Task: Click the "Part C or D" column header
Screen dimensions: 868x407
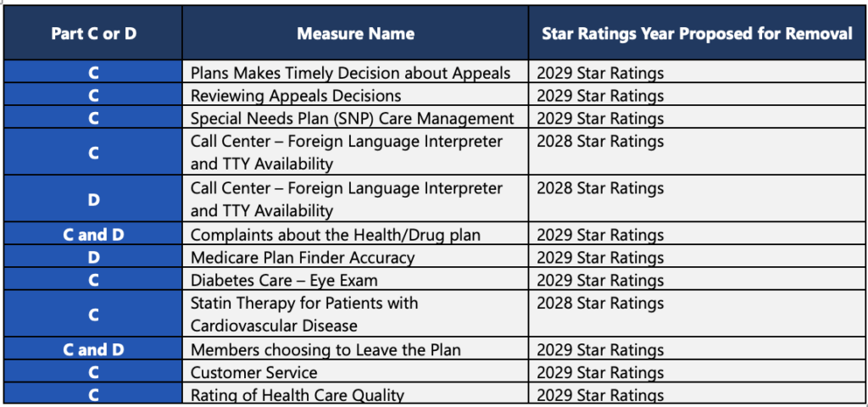Action: click(x=93, y=34)
